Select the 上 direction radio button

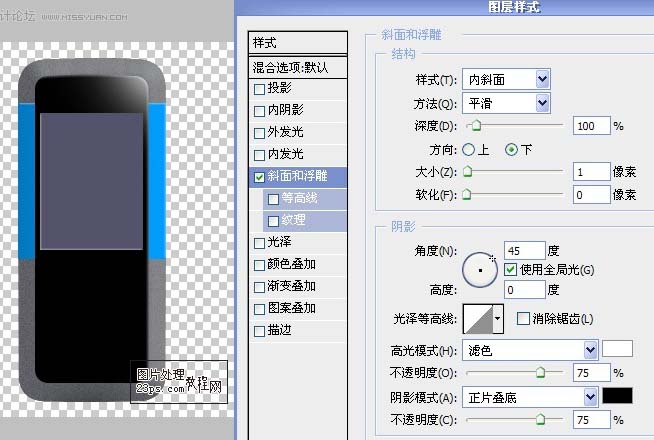468,149
